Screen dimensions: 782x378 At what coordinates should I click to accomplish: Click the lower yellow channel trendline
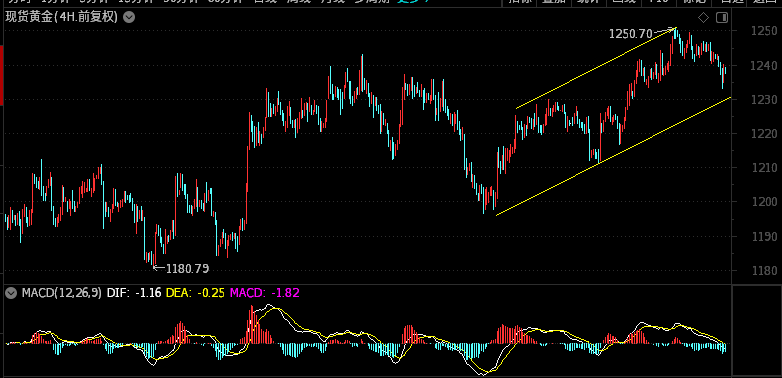tap(613, 157)
